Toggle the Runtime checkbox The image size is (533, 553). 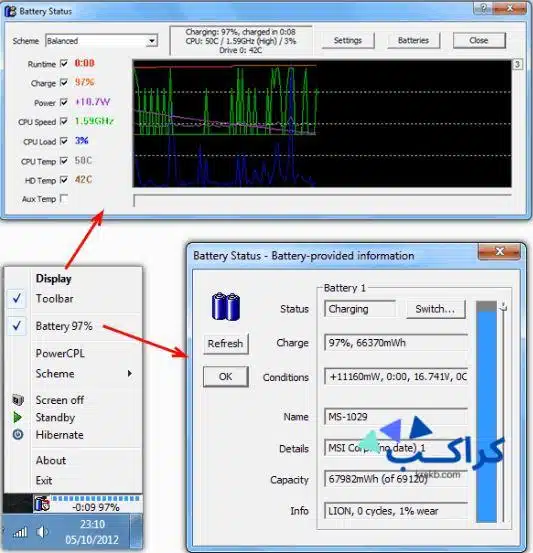(64, 63)
